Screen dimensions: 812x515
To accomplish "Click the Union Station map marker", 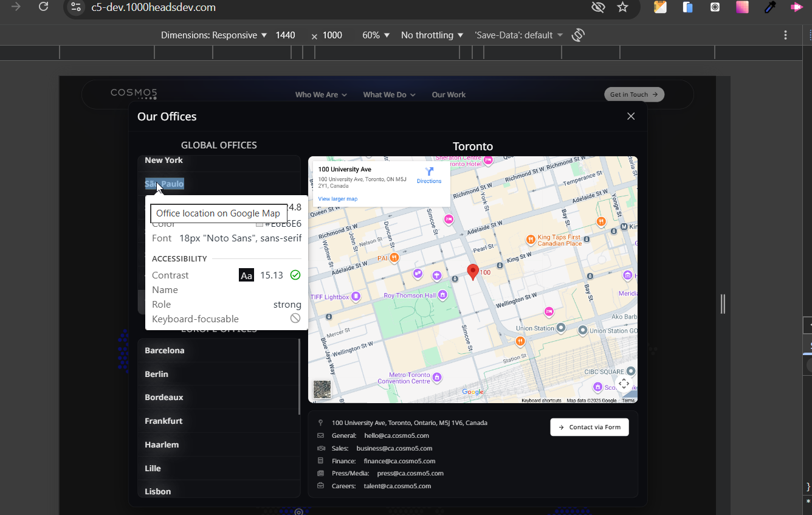I will pos(561,328).
